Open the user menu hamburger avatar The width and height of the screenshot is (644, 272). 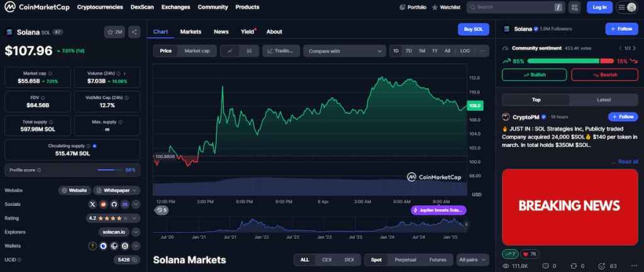pyautogui.click(x=627, y=8)
